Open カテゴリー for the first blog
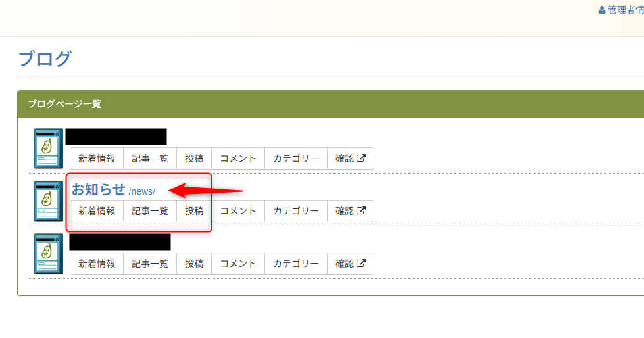This screenshot has width=644, height=338. [296, 158]
